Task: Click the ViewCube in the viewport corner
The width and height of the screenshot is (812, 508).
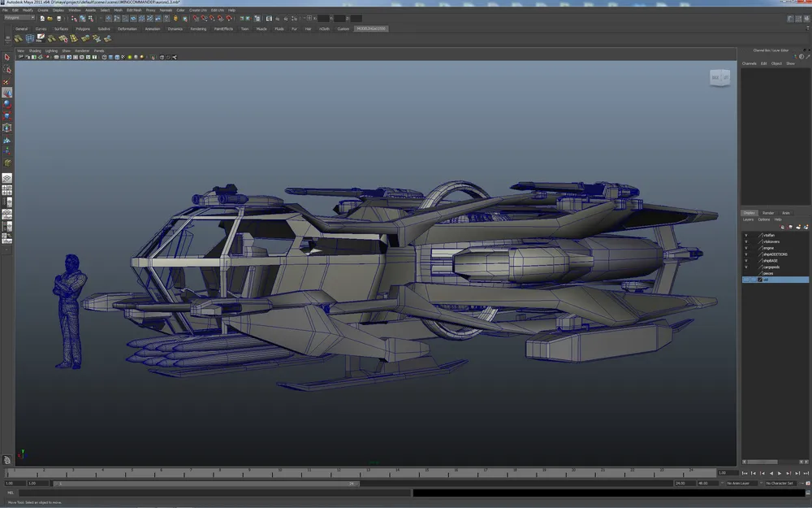Action: [x=719, y=78]
